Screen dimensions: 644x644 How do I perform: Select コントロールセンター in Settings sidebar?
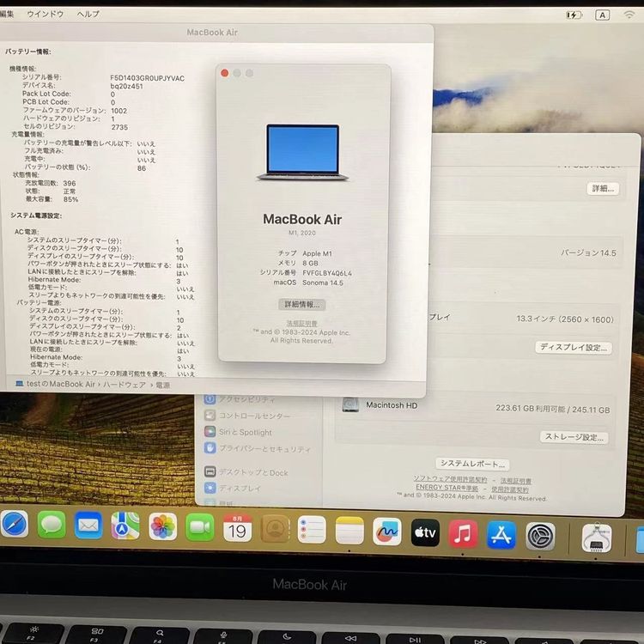(x=246, y=416)
